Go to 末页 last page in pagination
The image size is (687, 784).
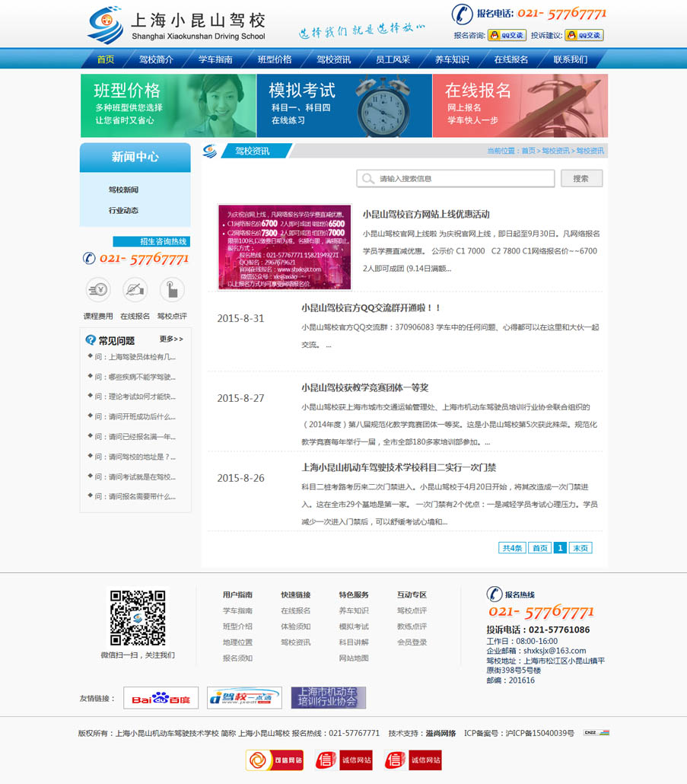(580, 548)
